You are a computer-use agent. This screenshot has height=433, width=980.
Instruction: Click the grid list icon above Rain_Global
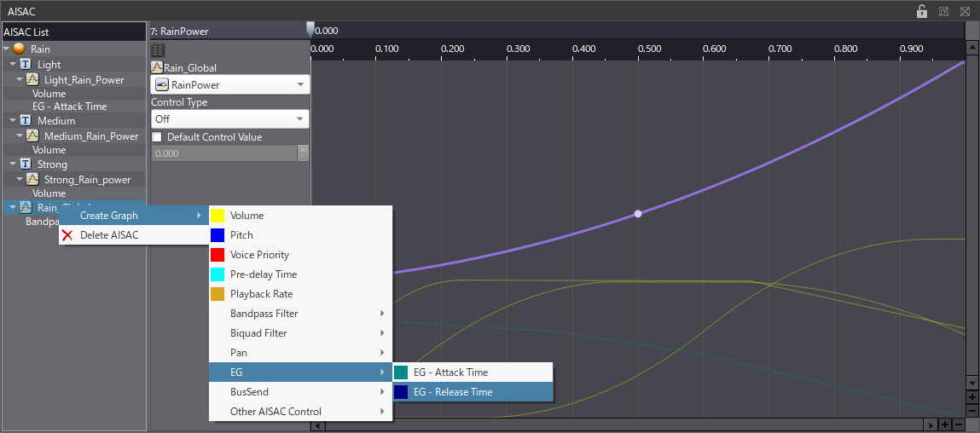(x=159, y=50)
